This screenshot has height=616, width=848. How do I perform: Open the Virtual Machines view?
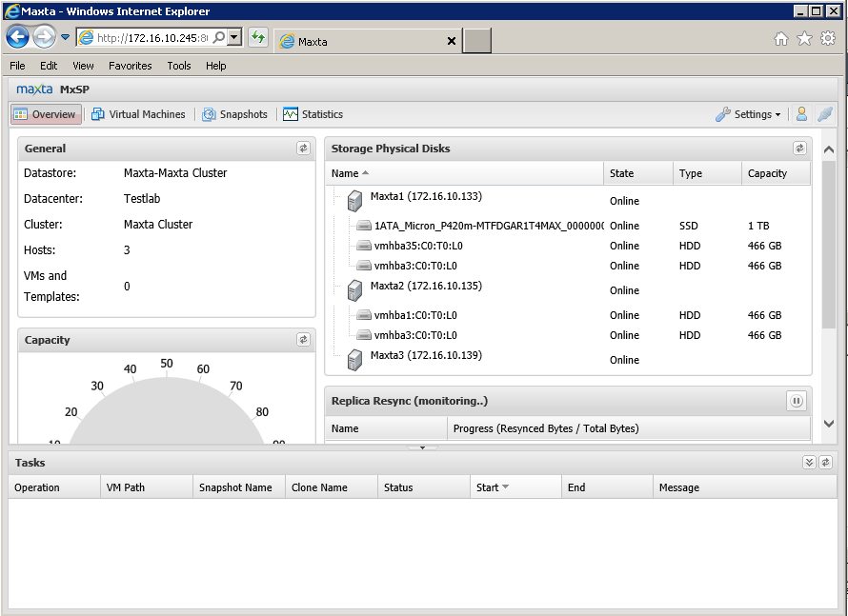pos(138,114)
